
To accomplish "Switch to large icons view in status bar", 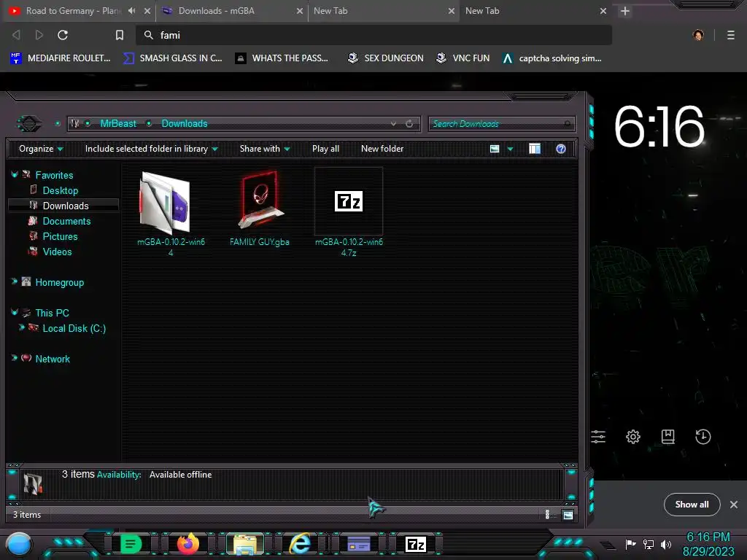I will pyautogui.click(x=568, y=515).
